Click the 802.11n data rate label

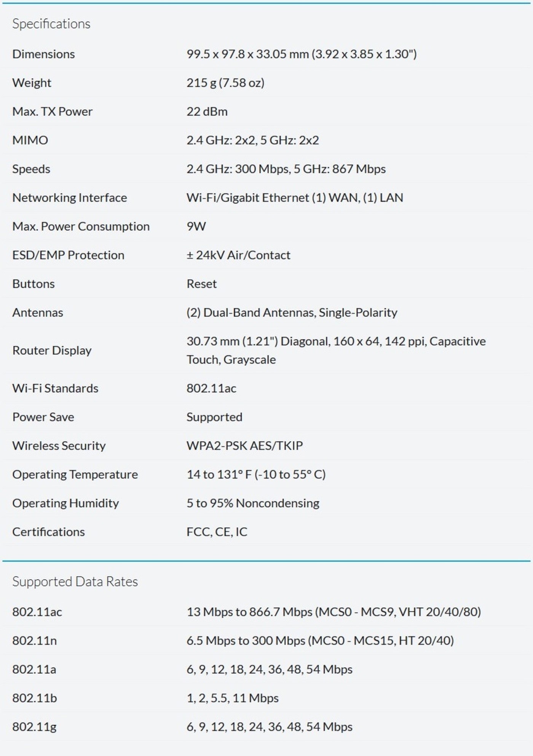coord(35,641)
